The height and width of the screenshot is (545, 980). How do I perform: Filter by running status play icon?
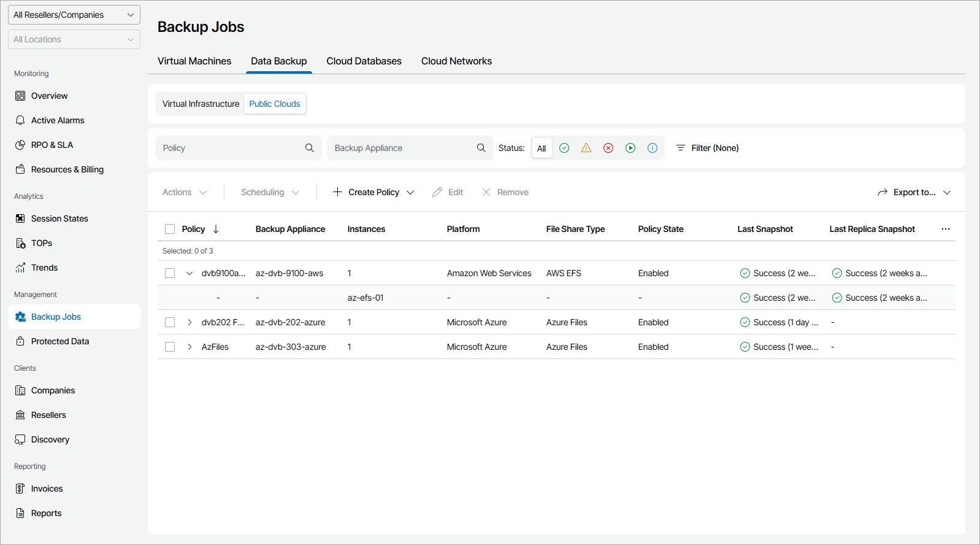click(x=630, y=148)
